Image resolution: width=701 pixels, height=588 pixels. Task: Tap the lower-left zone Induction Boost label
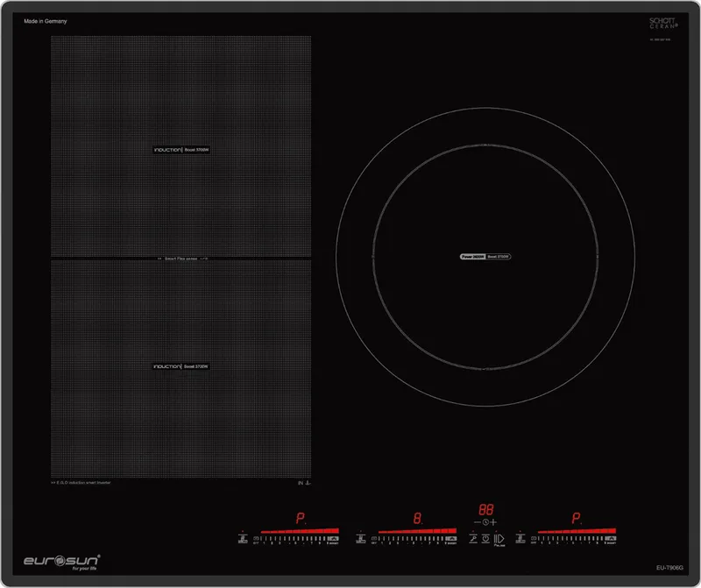pos(182,365)
